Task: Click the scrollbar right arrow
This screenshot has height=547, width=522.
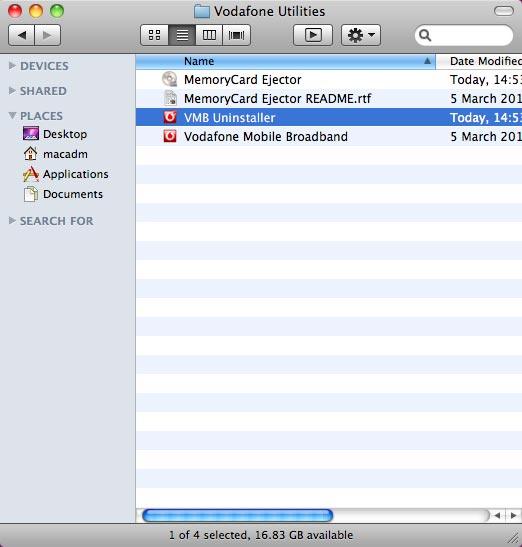Action: click(513, 515)
